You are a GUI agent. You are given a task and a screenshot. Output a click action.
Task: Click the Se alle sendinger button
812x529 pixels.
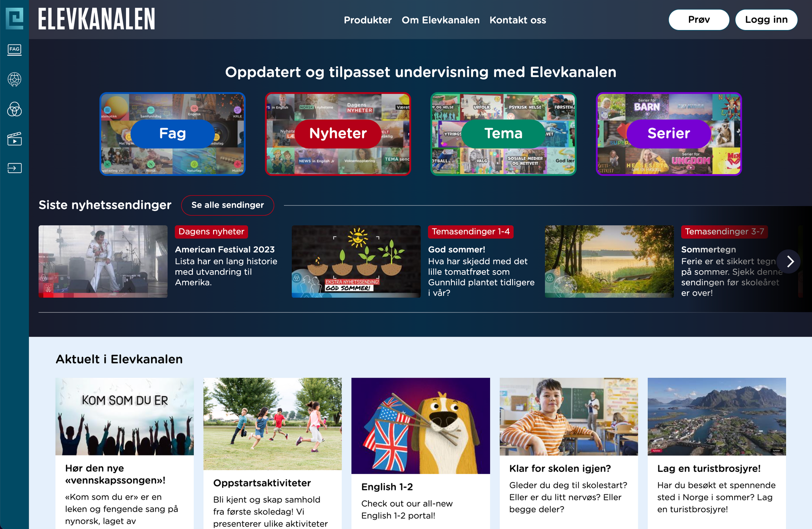228,205
